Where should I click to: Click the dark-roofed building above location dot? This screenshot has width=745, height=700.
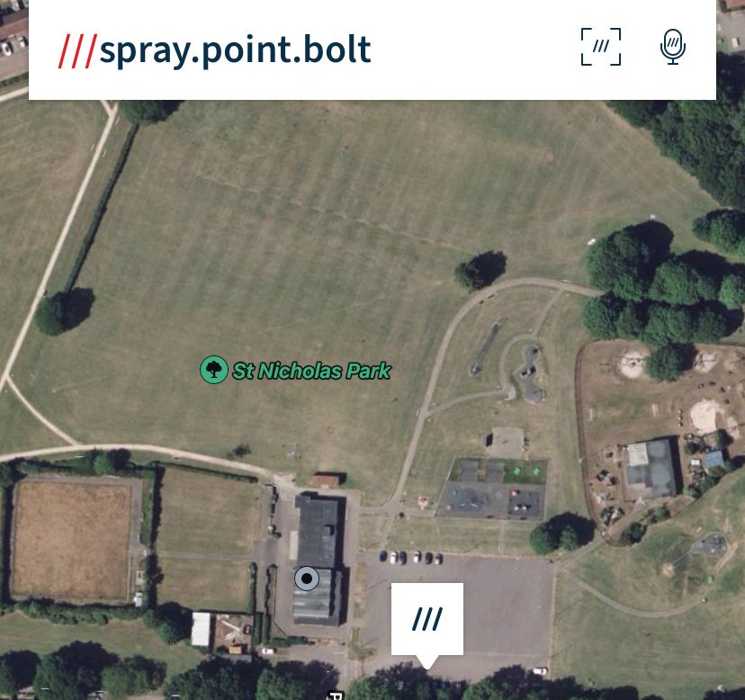coord(319,531)
